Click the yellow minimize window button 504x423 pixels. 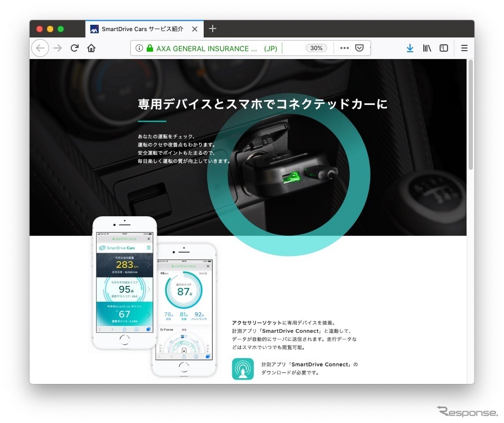click(x=50, y=29)
